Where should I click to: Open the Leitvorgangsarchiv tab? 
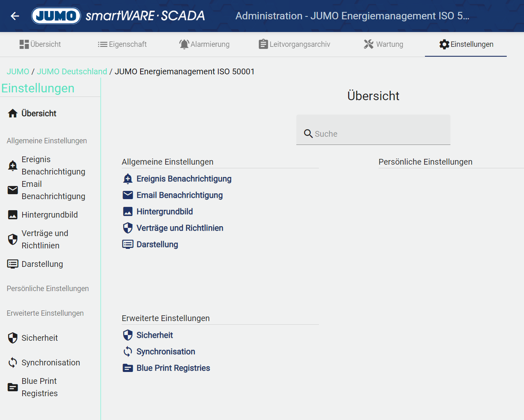pyautogui.click(x=294, y=44)
